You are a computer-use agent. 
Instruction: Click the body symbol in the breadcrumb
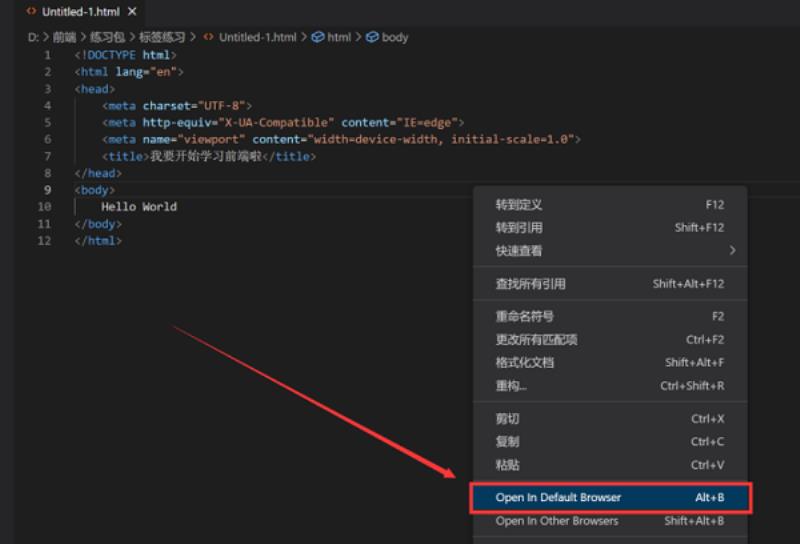point(388,37)
